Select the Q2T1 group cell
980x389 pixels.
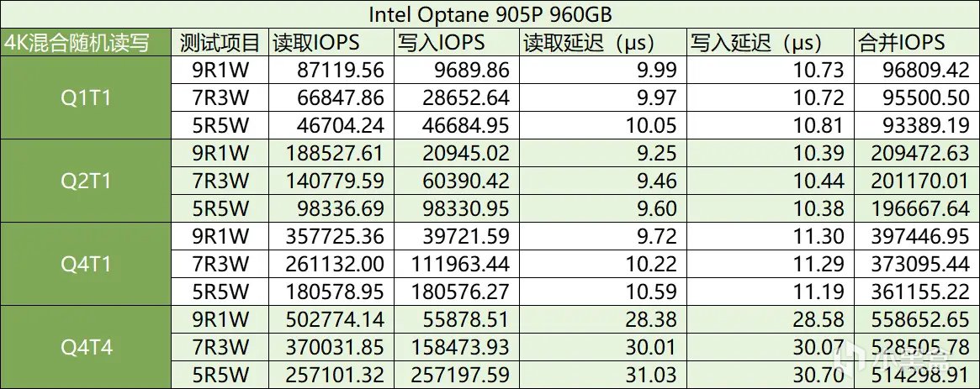tap(84, 181)
